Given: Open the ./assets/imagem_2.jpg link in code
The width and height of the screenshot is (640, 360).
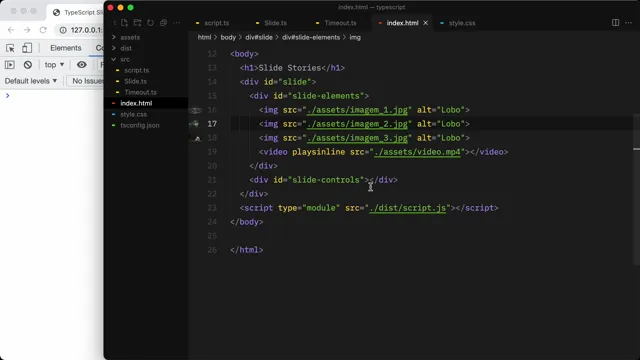Looking at the screenshot, I should 357,124.
